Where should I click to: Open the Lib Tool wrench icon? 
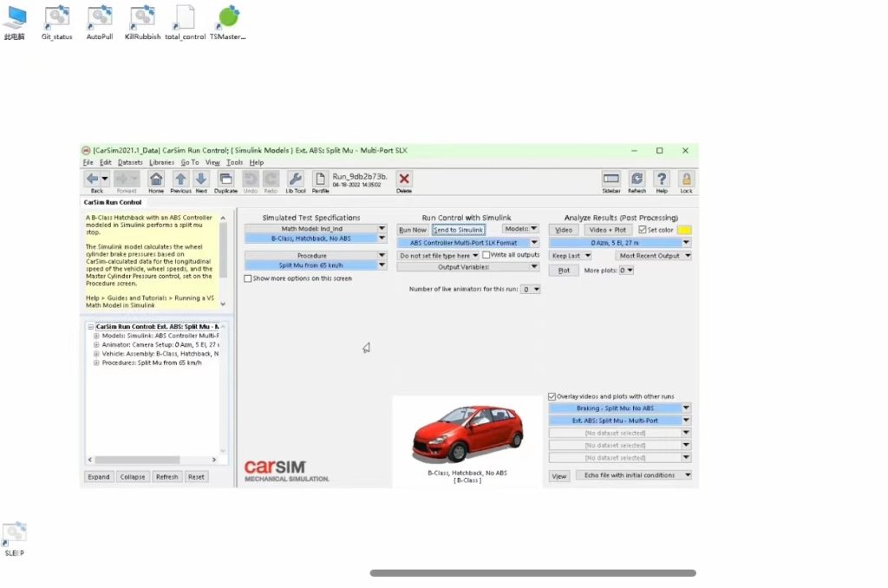tap(295, 180)
